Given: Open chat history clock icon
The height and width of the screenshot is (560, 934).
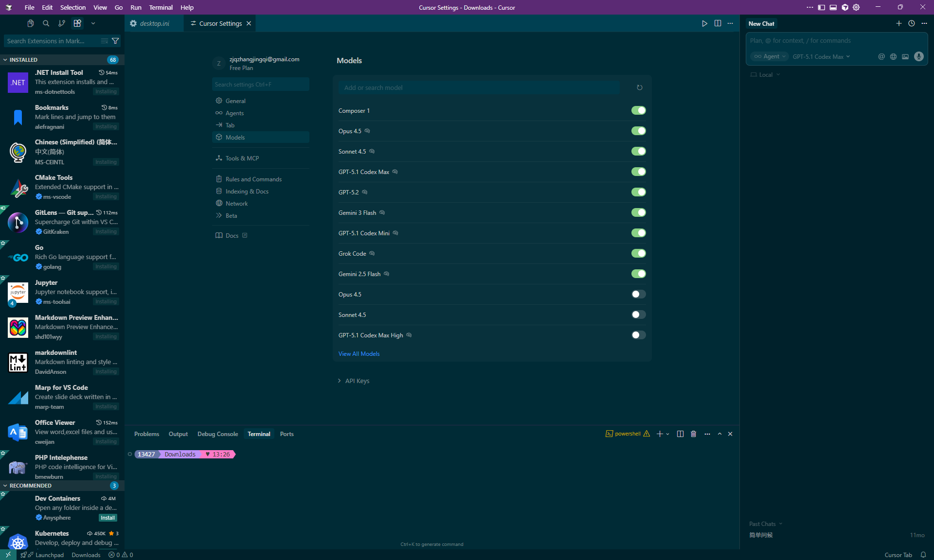Looking at the screenshot, I should pyautogui.click(x=911, y=23).
